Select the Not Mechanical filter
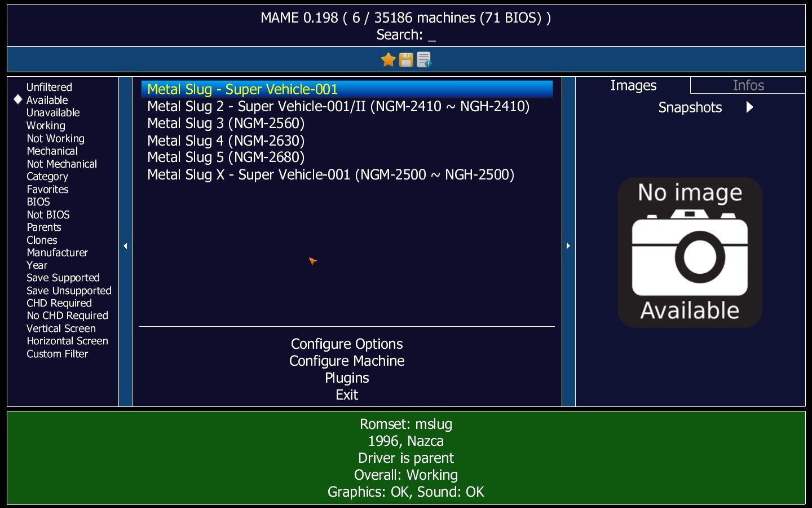812x508 pixels. pyautogui.click(x=61, y=164)
